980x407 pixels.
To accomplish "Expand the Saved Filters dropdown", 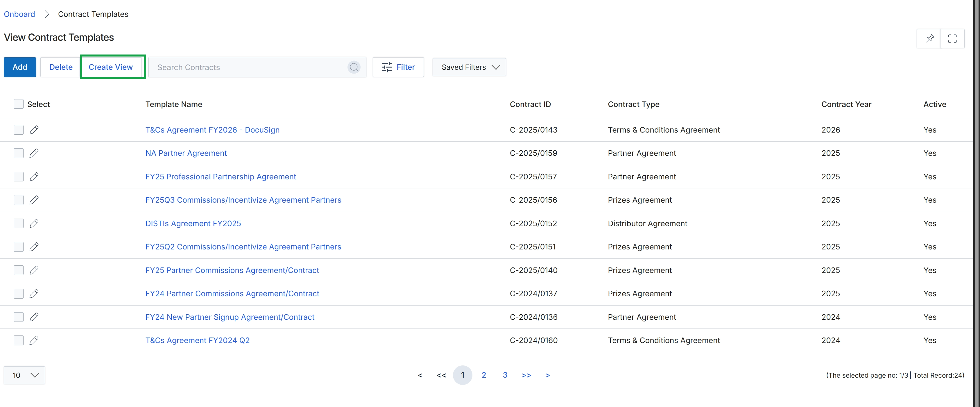I will [469, 67].
